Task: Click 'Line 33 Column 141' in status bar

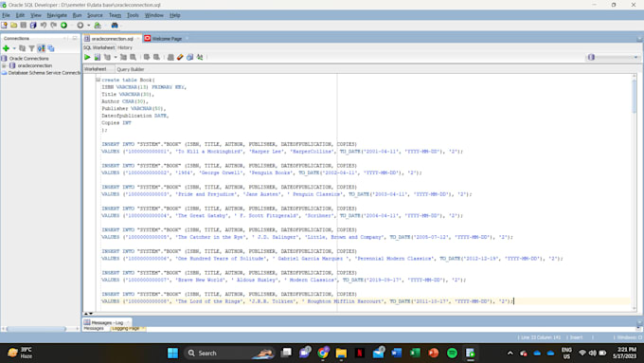Action: click(541, 337)
